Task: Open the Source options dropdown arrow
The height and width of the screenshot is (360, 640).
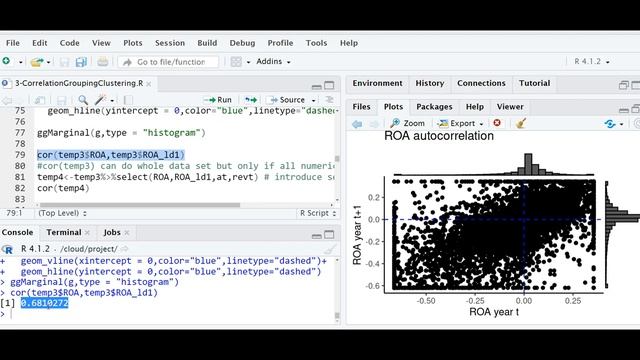Action: (313, 100)
